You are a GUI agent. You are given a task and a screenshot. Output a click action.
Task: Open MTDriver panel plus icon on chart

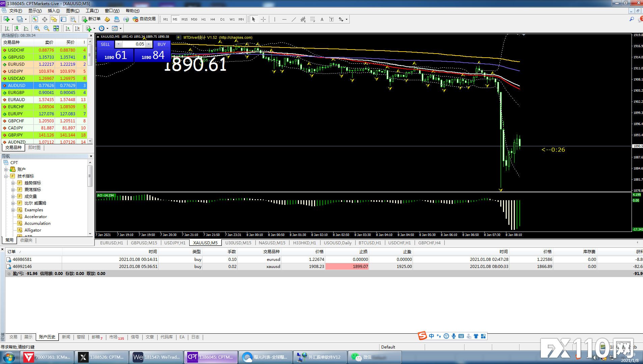coord(178,37)
